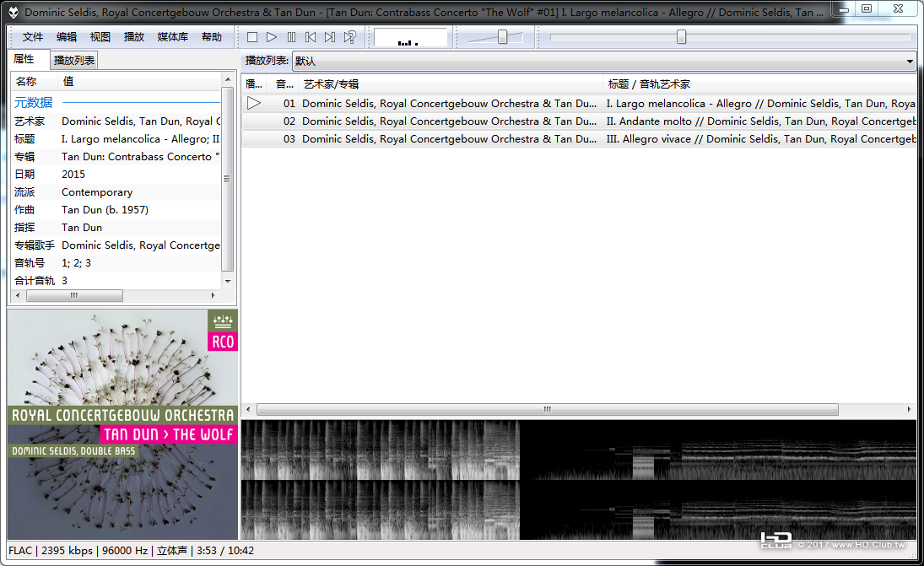Select the 日期 2015 property row

coord(116,175)
